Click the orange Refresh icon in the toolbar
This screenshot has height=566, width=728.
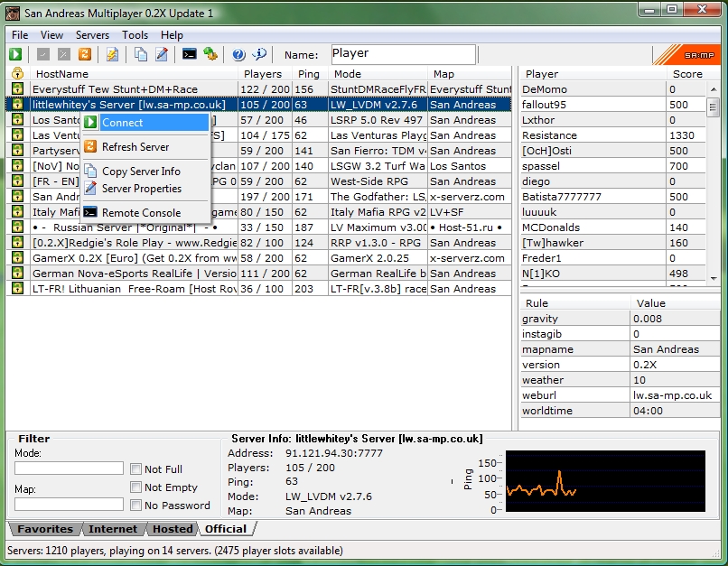84,55
